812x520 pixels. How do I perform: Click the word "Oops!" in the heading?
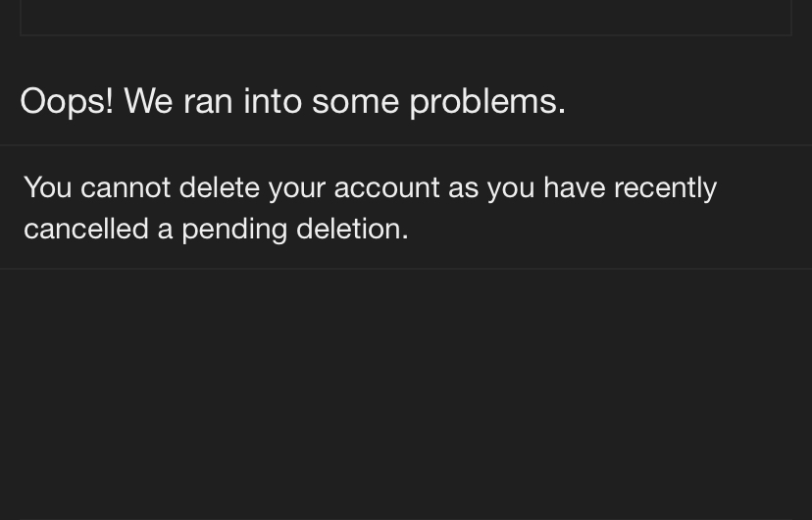(x=67, y=101)
